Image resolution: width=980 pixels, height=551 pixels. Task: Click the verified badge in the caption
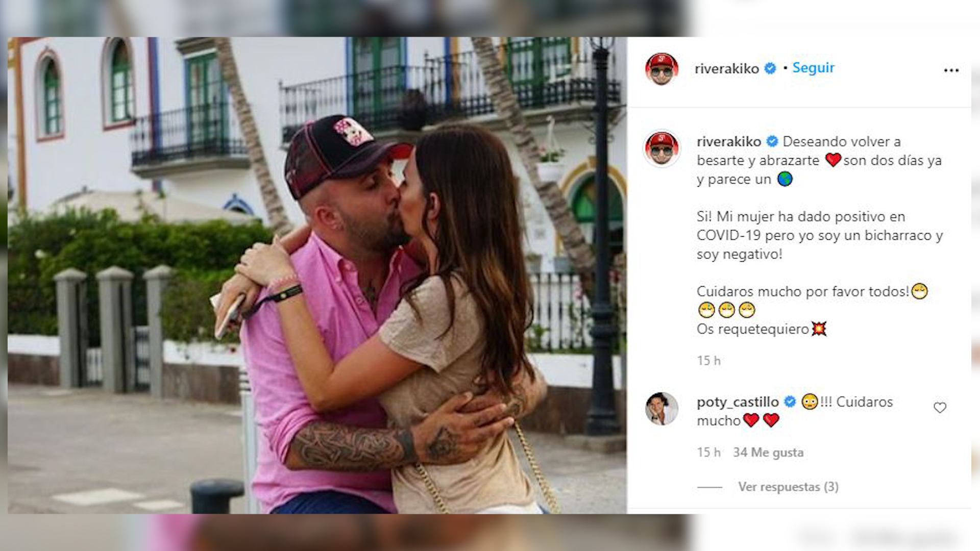tap(772, 141)
